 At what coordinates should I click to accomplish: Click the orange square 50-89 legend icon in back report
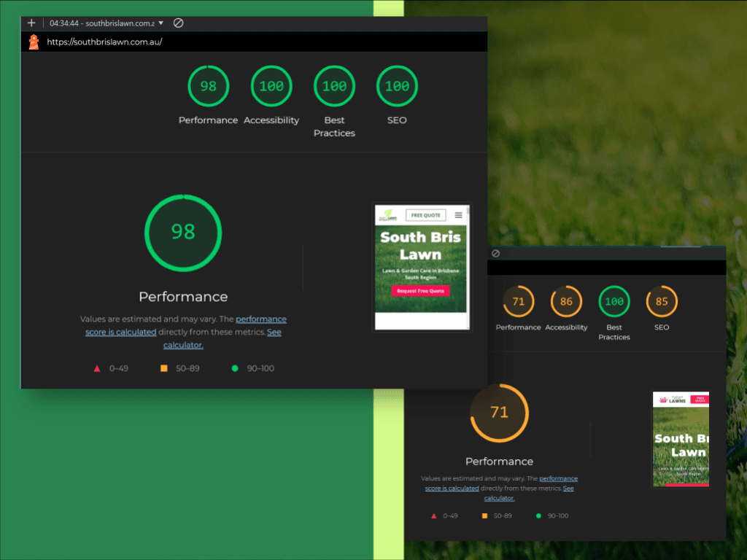pyautogui.click(x=484, y=516)
